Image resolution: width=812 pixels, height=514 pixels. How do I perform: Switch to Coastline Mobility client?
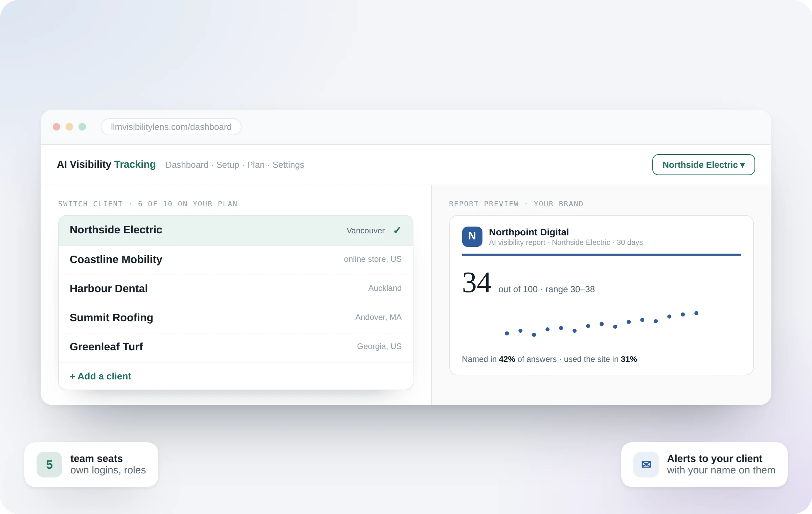pos(236,260)
